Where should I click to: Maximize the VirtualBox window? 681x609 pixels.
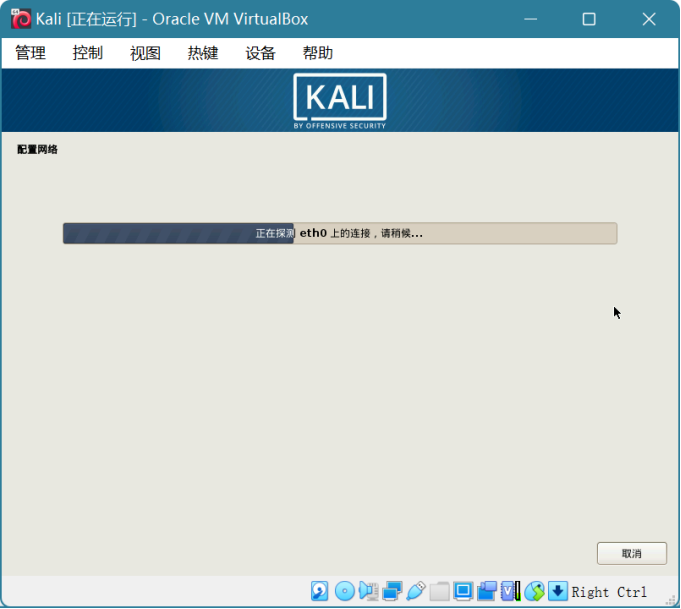point(589,19)
